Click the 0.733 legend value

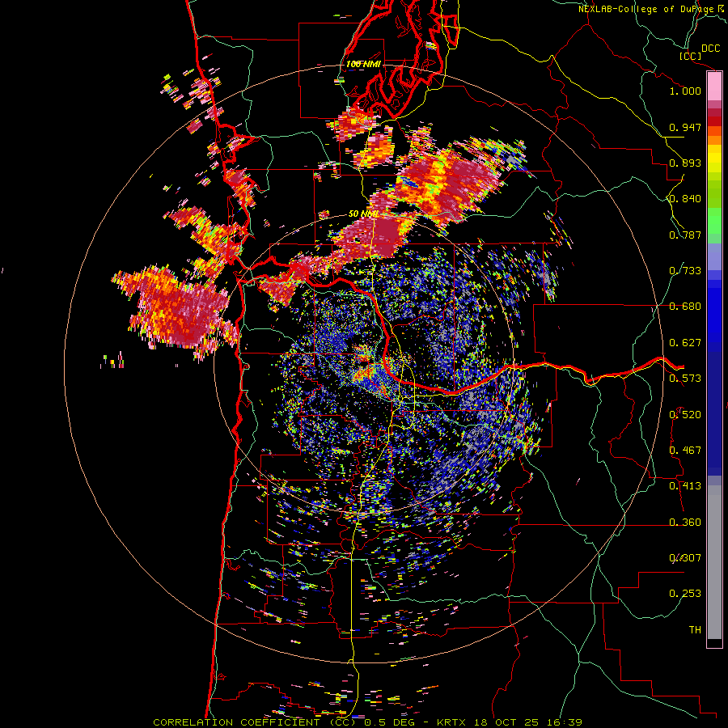pyautogui.click(x=685, y=271)
